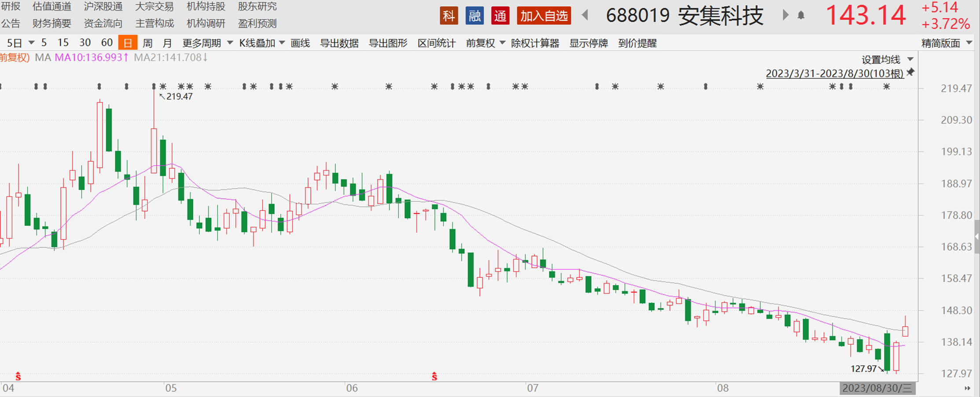This screenshot has width=980, height=397.
Task: Click the +3.72% change value
Action: point(945,24)
